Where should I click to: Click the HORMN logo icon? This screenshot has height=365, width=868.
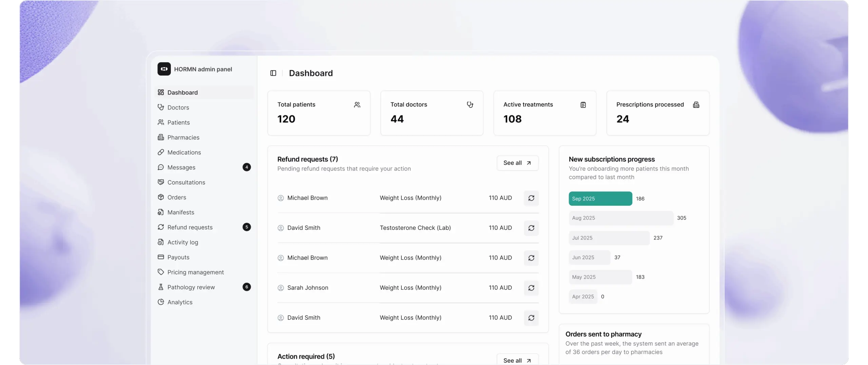tap(164, 69)
